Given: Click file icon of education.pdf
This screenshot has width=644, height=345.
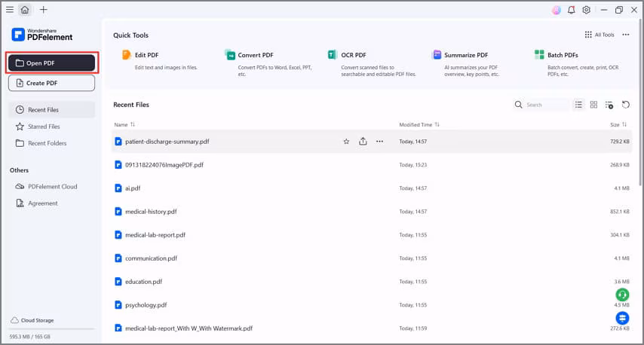Looking at the screenshot, I should tap(118, 282).
